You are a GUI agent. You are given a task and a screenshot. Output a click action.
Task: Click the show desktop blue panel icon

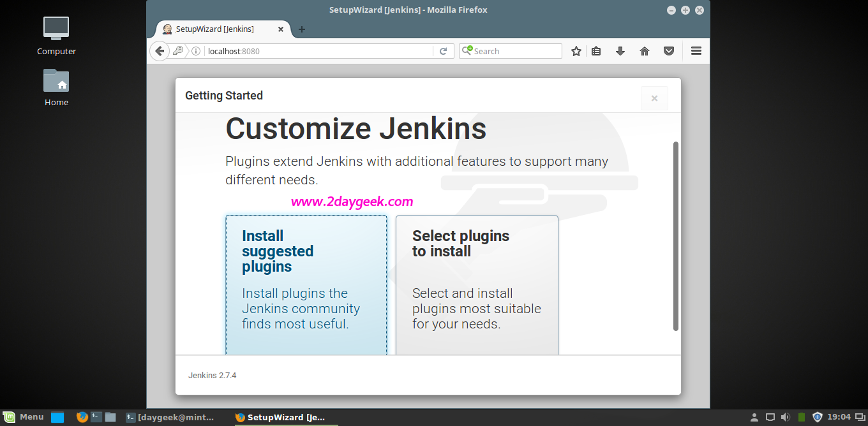pyautogui.click(x=57, y=418)
